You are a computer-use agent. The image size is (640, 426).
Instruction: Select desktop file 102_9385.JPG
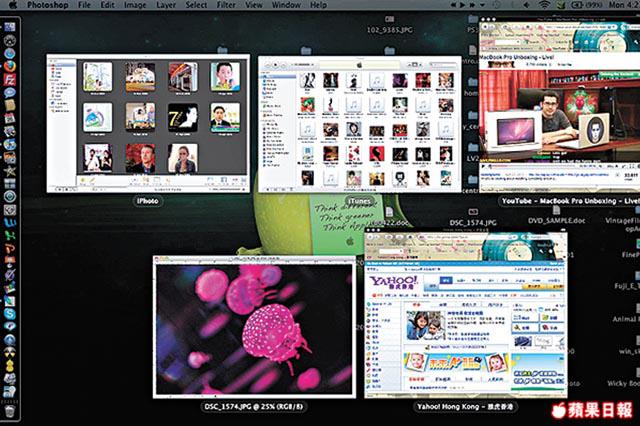click(390, 25)
